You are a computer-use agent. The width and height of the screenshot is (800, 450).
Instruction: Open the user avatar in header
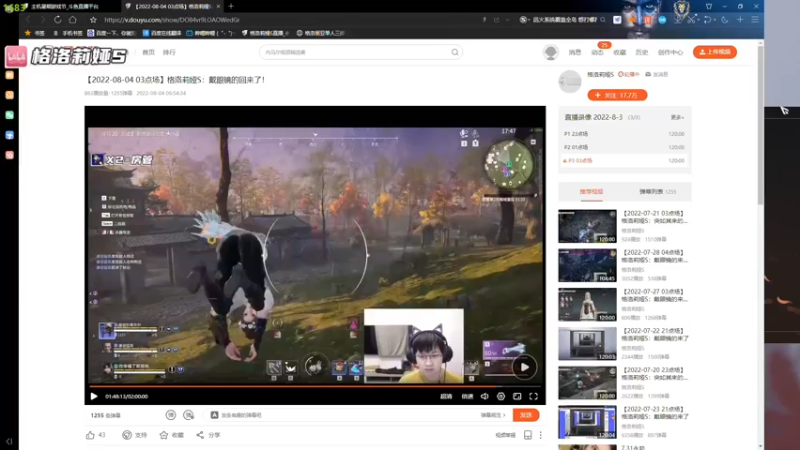click(x=551, y=52)
